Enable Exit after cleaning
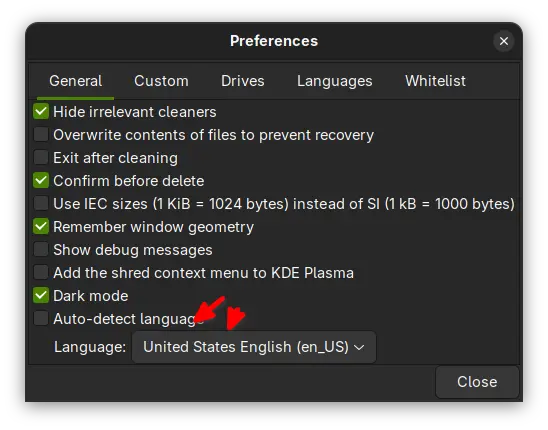548x430 pixels. (x=41, y=158)
